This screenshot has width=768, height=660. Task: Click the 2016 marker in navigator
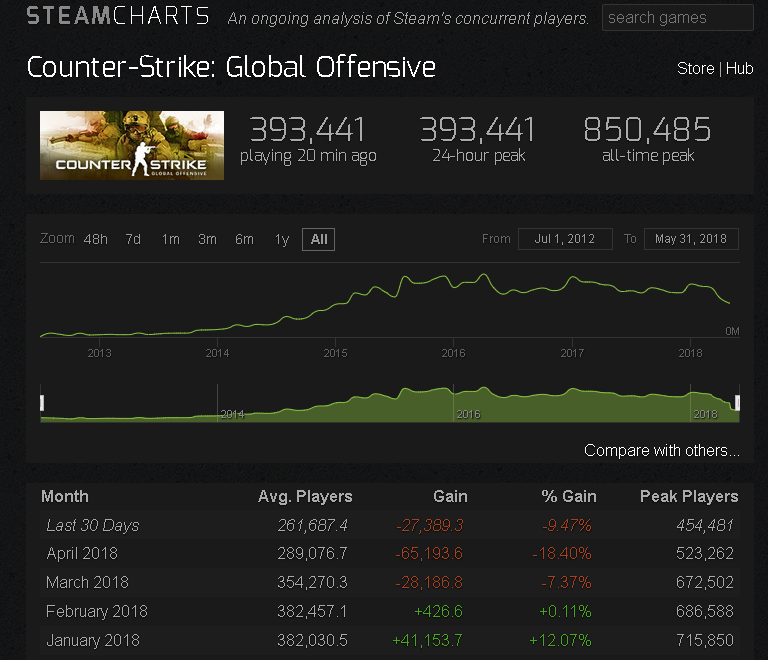pyautogui.click(x=468, y=413)
